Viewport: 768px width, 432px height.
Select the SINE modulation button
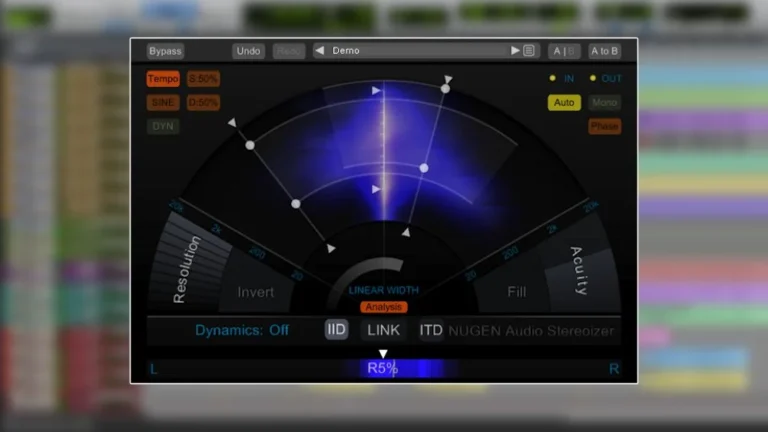click(x=163, y=102)
